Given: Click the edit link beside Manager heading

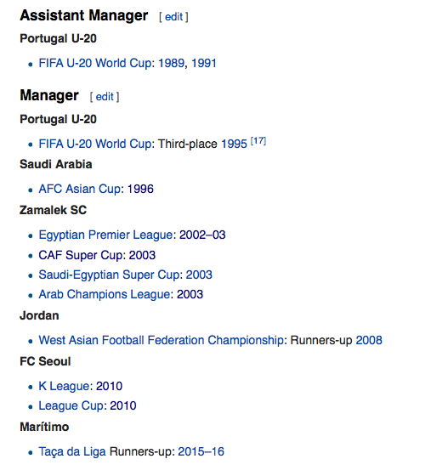Looking at the screenshot, I should coord(105,97).
